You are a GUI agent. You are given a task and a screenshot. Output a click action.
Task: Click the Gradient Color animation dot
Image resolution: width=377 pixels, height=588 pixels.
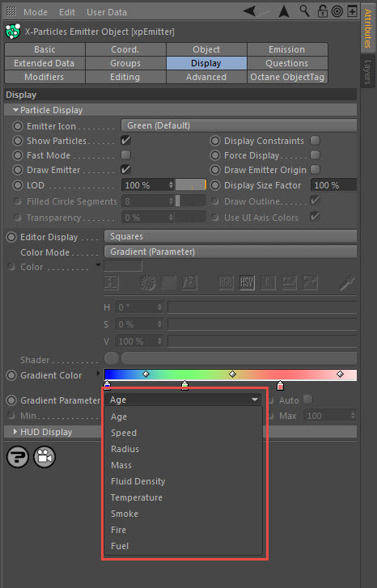tap(11, 375)
